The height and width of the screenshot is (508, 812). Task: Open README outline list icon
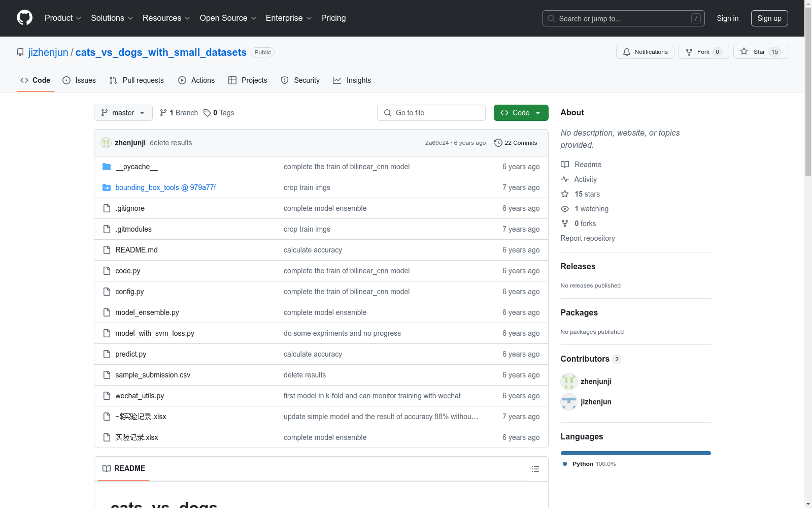click(x=535, y=469)
